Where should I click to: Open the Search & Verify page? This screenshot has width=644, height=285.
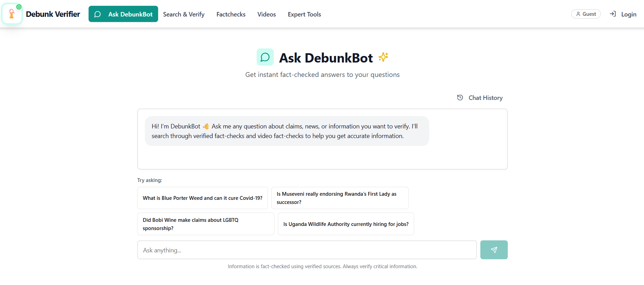(184, 14)
